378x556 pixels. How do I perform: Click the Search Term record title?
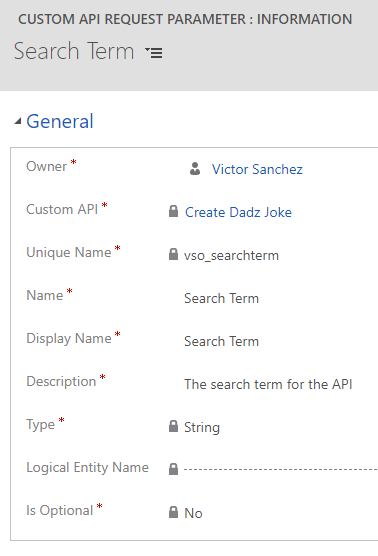pos(74,51)
